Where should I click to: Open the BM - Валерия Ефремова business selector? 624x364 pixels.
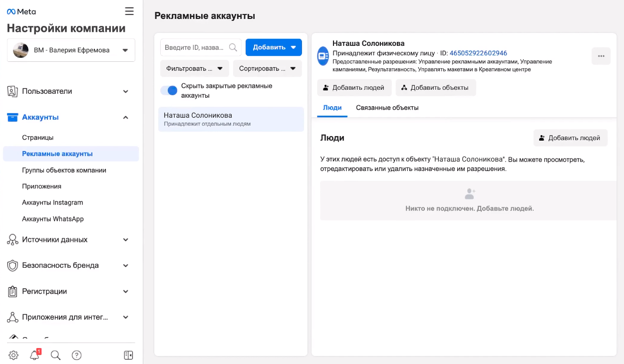pos(71,50)
